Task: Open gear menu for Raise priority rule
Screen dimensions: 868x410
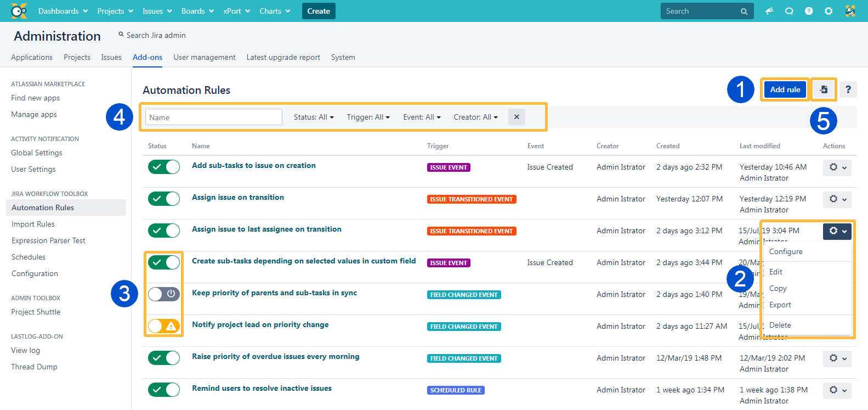Action: (837, 358)
